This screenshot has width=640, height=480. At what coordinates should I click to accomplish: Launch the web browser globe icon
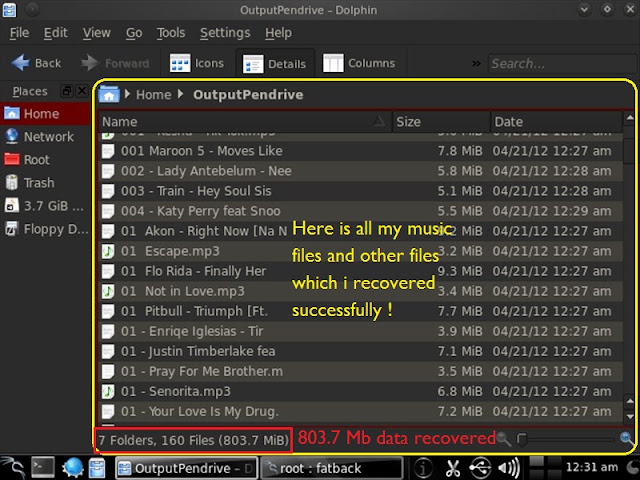[x=73, y=468]
